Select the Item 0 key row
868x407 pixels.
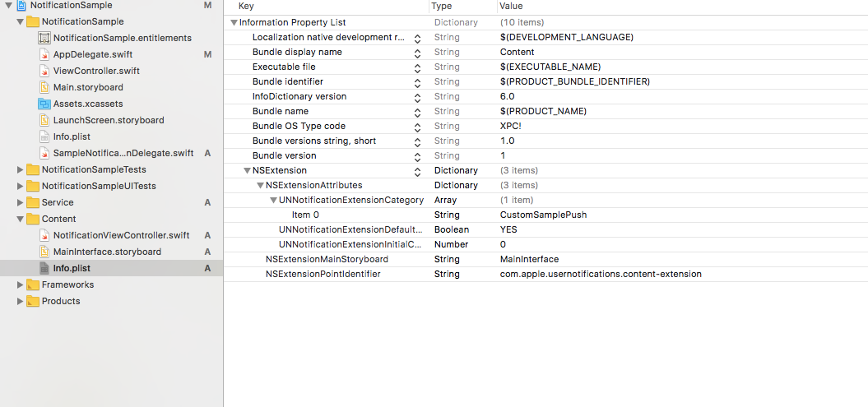[305, 215]
